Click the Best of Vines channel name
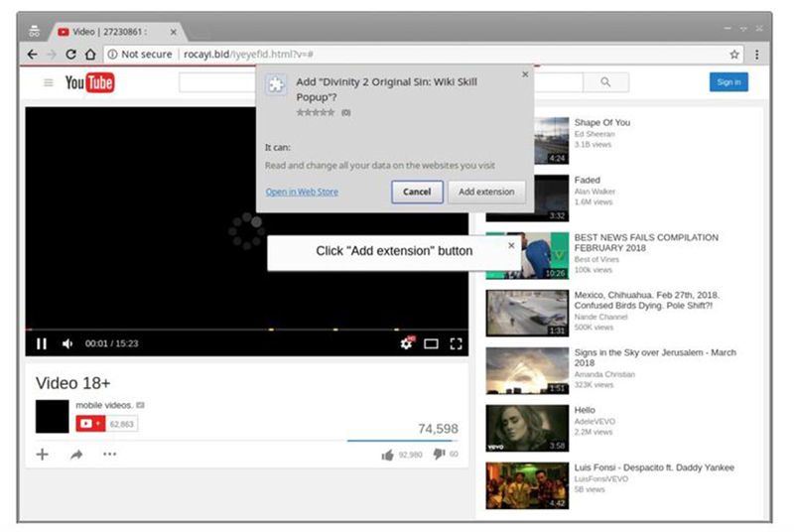The image size is (794, 532). coord(596,259)
